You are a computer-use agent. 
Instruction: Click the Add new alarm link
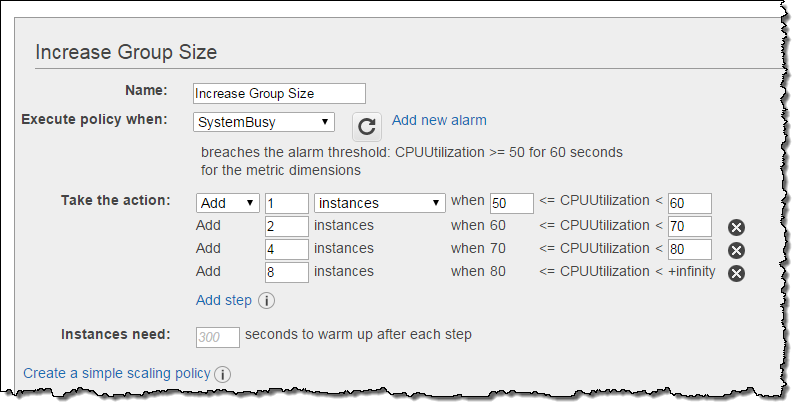pos(439,120)
